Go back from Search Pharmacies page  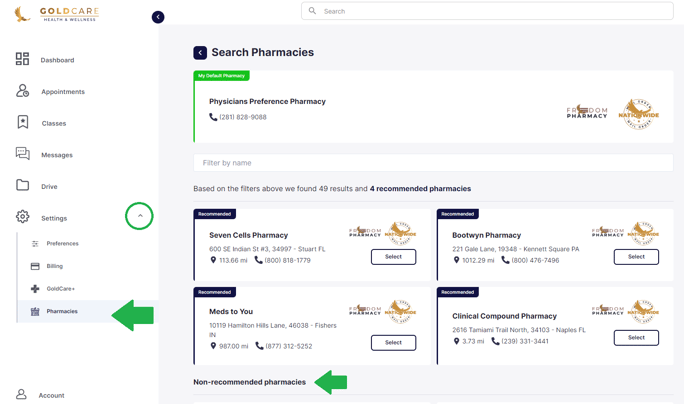point(200,53)
